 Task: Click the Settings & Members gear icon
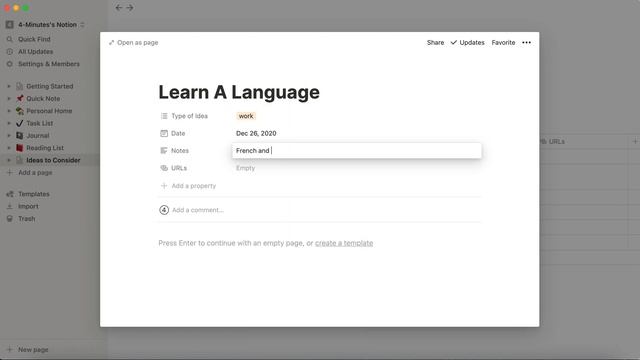coord(10,64)
